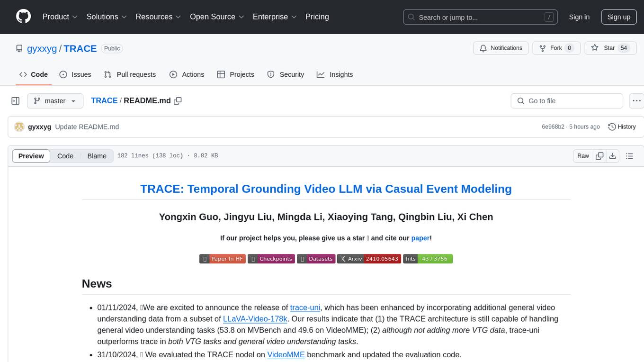Click the Sign in link
This screenshot has width=644, height=362.
[x=579, y=17]
